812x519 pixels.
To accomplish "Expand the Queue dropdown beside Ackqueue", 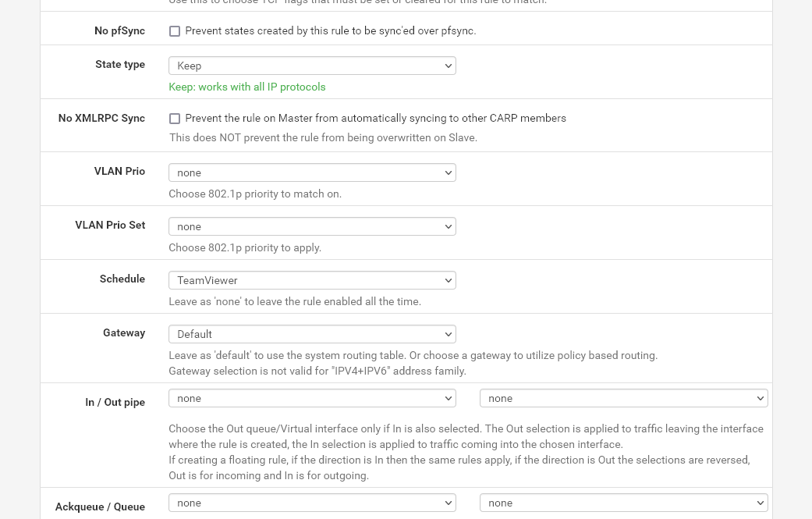I will click(x=623, y=503).
